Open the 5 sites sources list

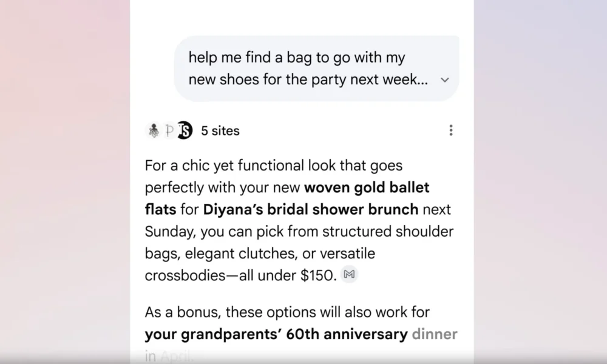coord(220,130)
